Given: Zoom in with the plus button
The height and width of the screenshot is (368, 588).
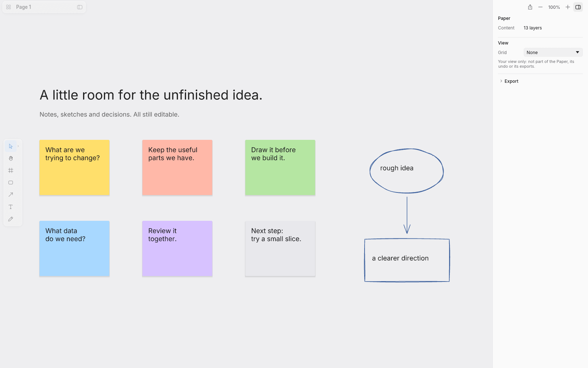Looking at the screenshot, I should point(567,7).
